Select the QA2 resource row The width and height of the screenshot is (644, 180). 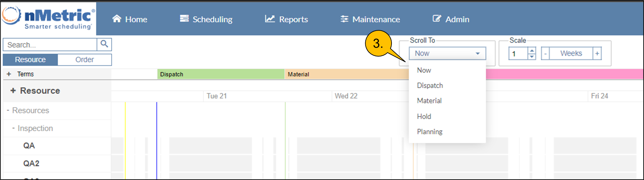[x=57, y=164]
